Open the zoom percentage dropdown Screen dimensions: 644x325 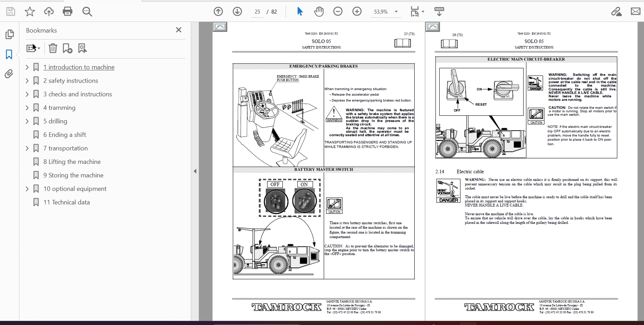(x=396, y=12)
